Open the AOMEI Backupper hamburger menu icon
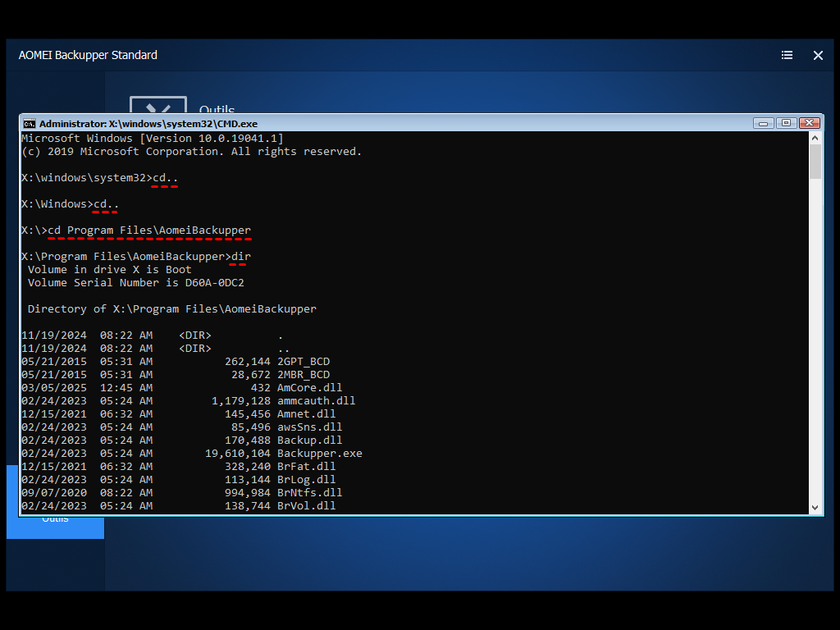Image resolution: width=840 pixels, height=630 pixels. [787, 55]
